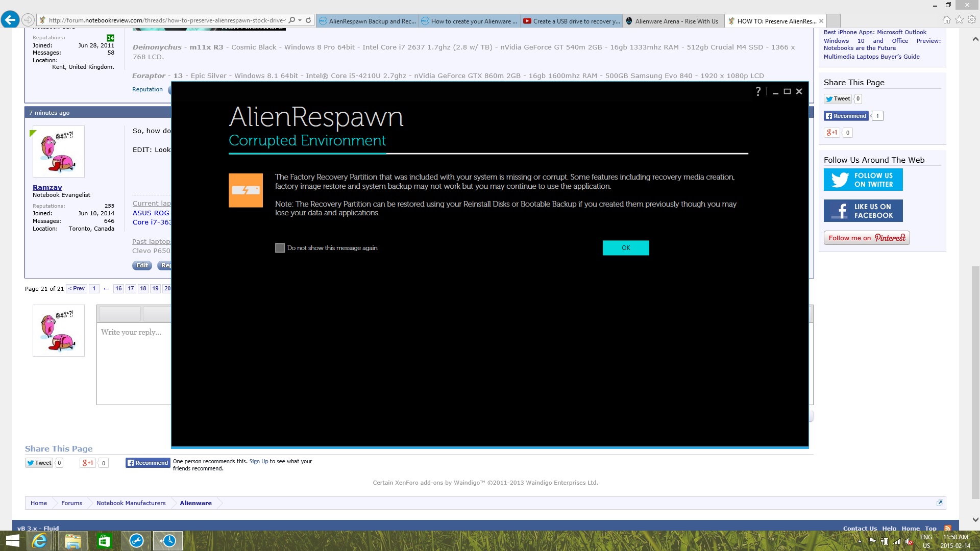Show hidden system tray icons arrow
This screenshot has width=980, height=551.
click(x=860, y=542)
